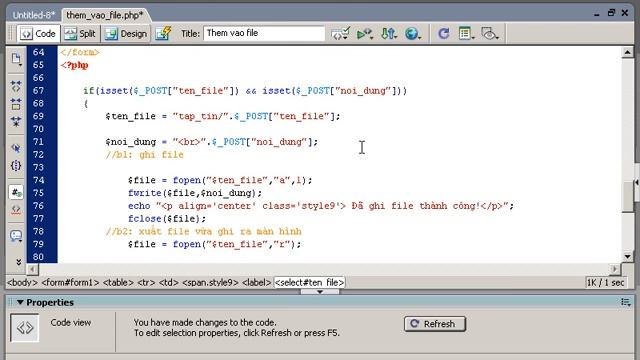The height and width of the screenshot is (360, 640).
Task: Click the Refresh button in Properties
Action: point(435,324)
